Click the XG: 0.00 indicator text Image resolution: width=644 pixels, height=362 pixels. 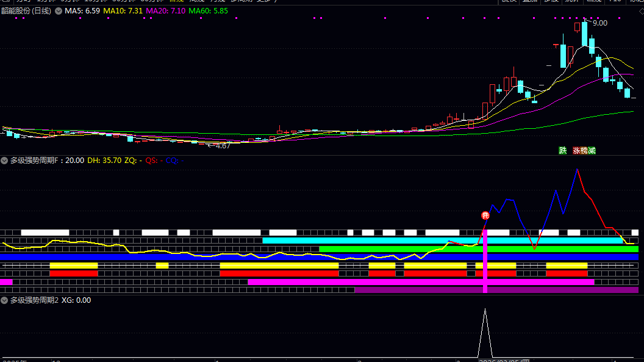coord(76,300)
